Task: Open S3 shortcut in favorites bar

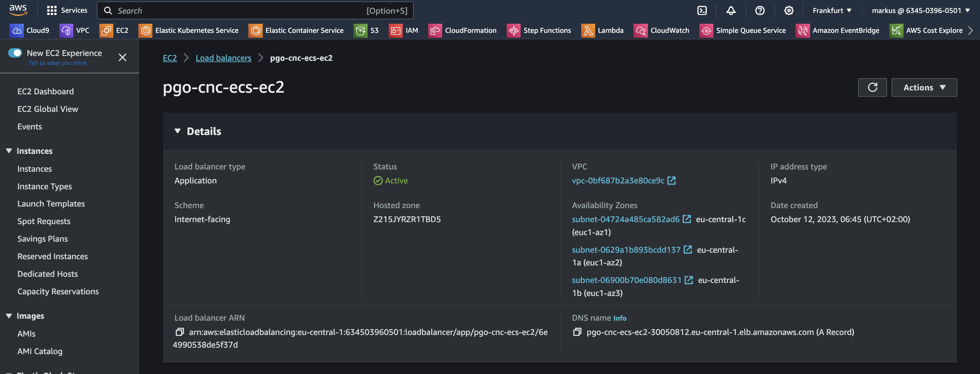Action: (x=366, y=30)
